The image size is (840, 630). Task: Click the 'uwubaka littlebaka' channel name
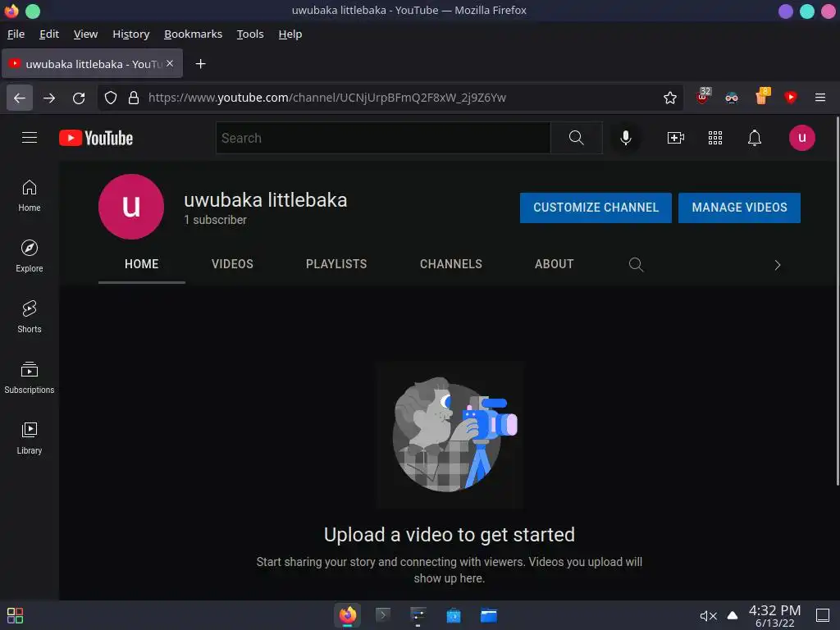click(266, 200)
